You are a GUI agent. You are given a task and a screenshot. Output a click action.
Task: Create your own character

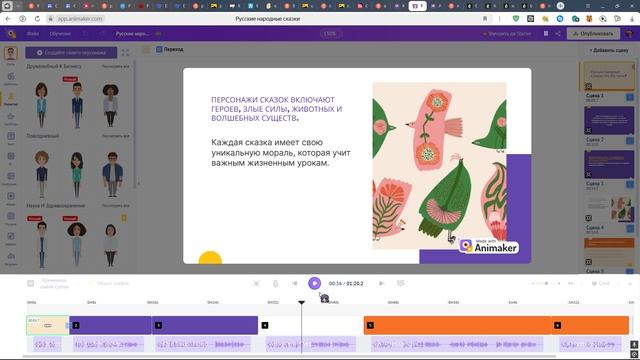[71, 53]
